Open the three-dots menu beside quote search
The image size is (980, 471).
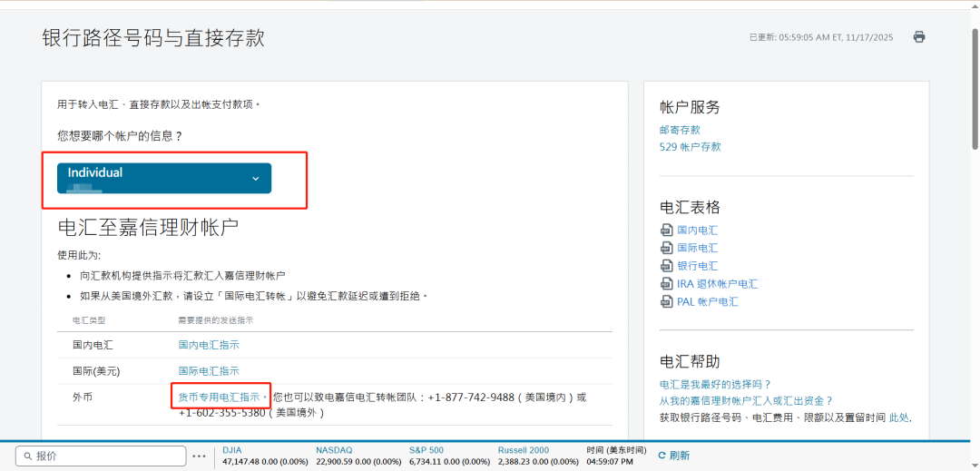(199, 456)
